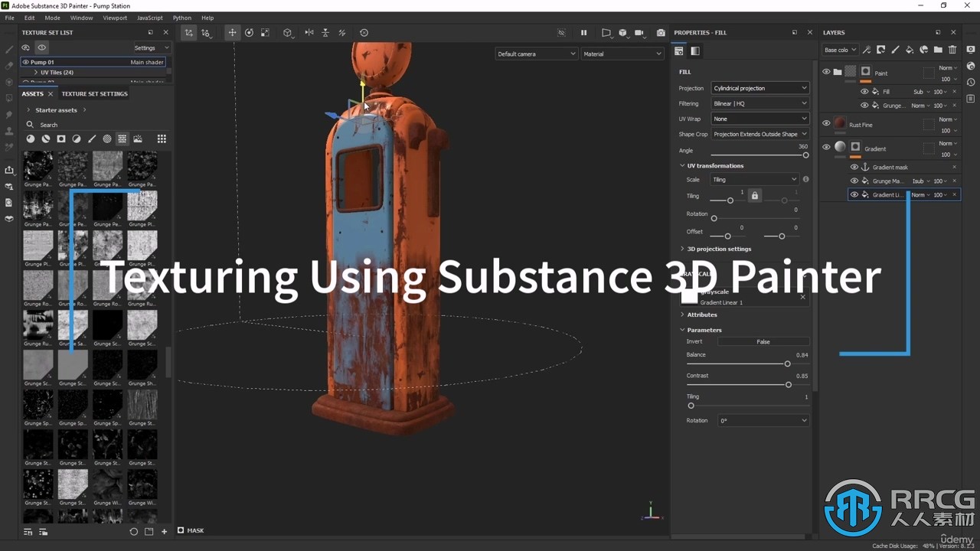Screen dimensions: 980x551
Task: Filter assets by Brushes icon
Action: click(92, 139)
